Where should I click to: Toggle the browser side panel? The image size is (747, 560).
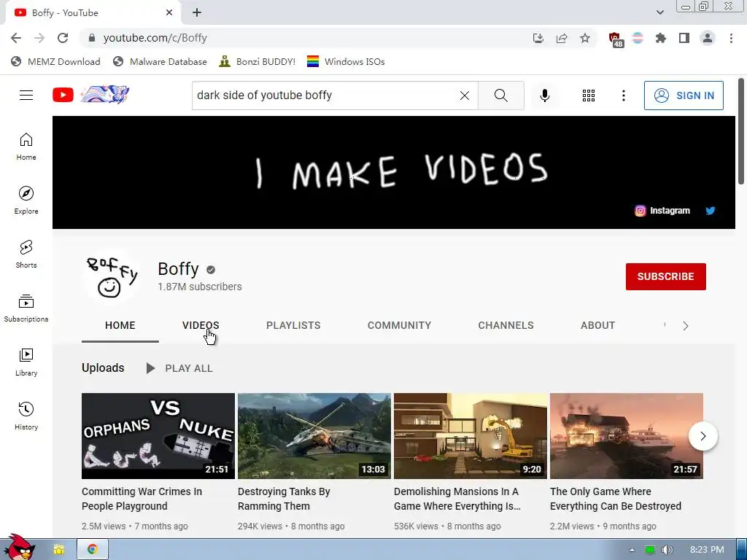(x=684, y=38)
